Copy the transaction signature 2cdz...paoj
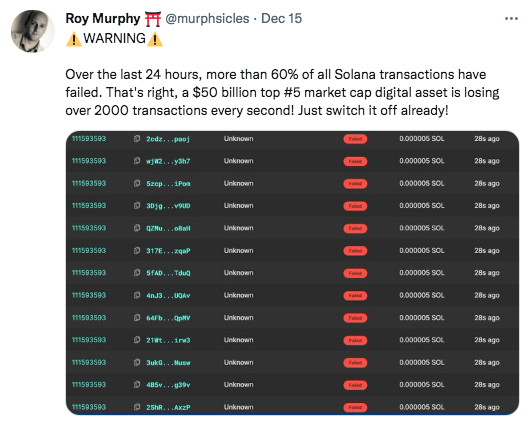Screen dimensions: 532x424 click(137, 139)
